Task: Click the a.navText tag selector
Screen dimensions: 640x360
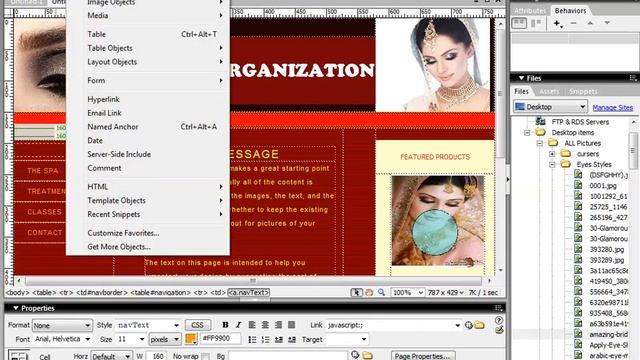Action: (x=249, y=293)
